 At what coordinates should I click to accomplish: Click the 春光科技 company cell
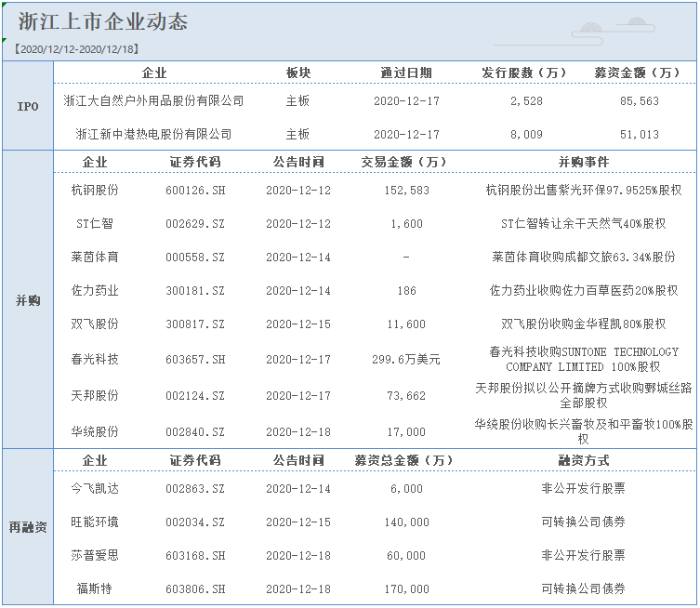coord(95,359)
